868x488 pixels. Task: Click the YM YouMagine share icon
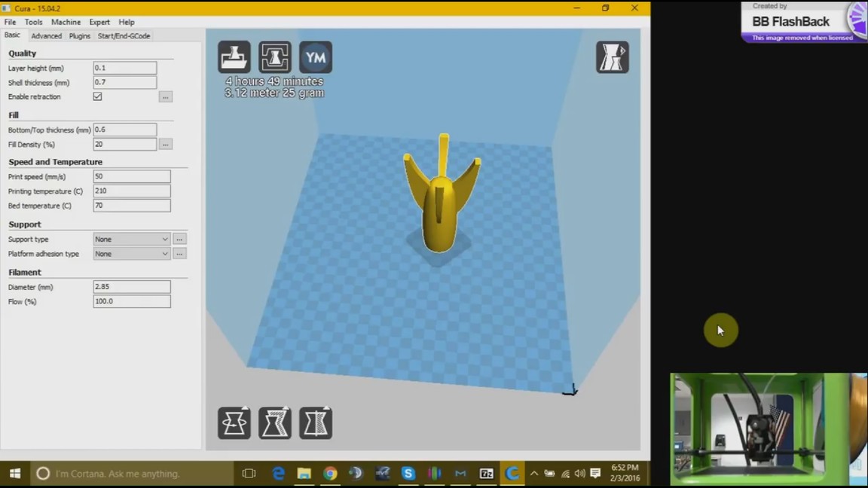click(x=316, y=57)
